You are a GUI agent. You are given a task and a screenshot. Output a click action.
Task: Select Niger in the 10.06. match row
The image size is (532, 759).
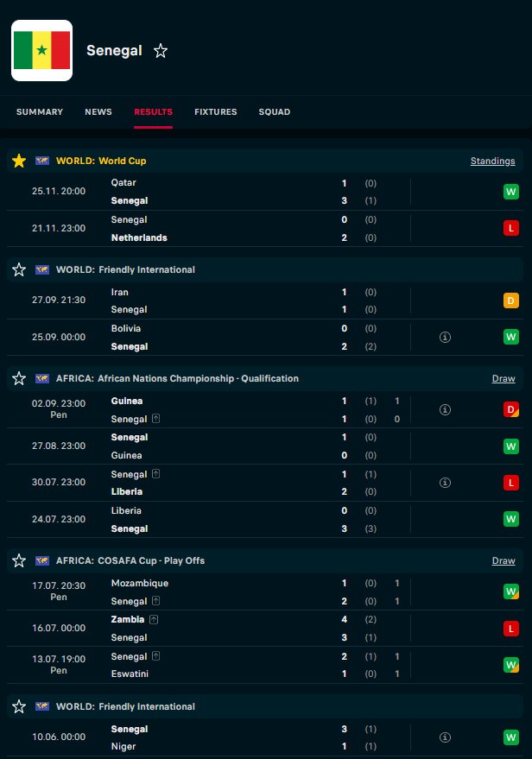(x=123, y=746)
